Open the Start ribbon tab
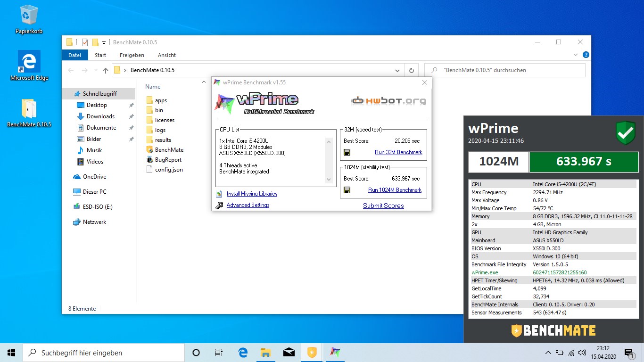This screenshot has height=362, width=644. [x=100, y=55]
